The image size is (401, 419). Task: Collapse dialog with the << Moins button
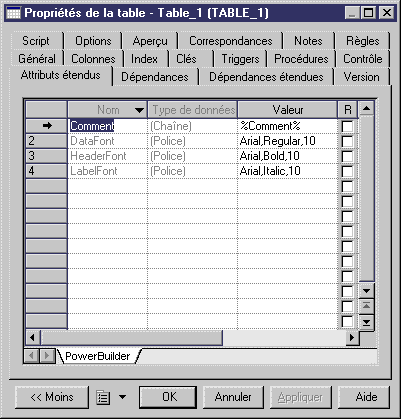click(52, 397)
